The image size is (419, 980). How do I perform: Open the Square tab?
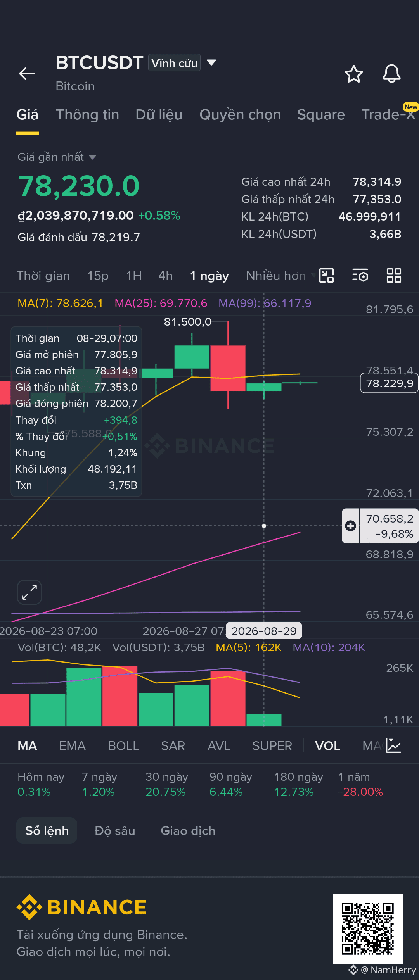(x=321, y=115)
